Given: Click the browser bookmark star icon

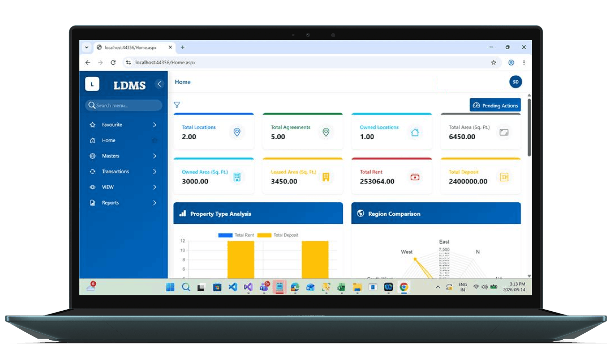Looking at the screenshot, I should point(494,63).
